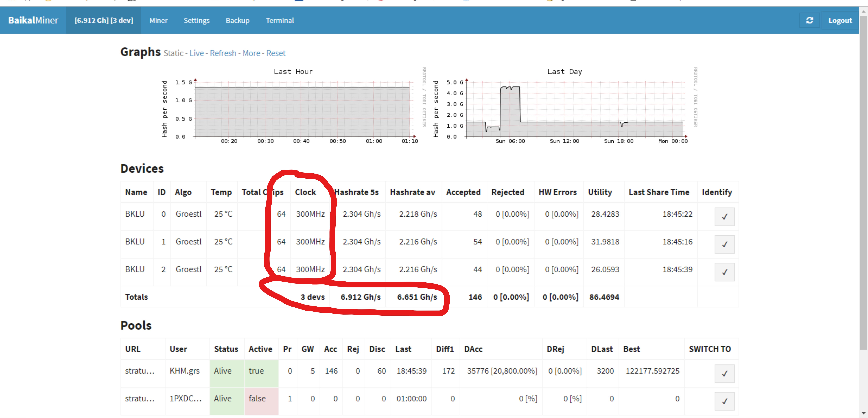Click the DAcc value 35776 [20,800.00%]

tap(502, 371)
